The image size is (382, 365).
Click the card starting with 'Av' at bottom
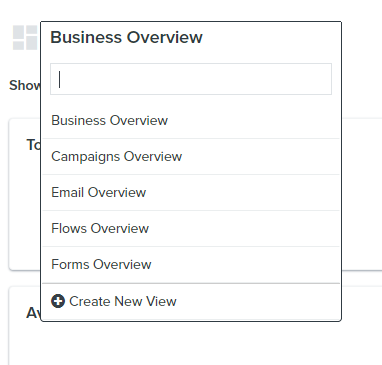pyautogui.click(x=25, y=325)
